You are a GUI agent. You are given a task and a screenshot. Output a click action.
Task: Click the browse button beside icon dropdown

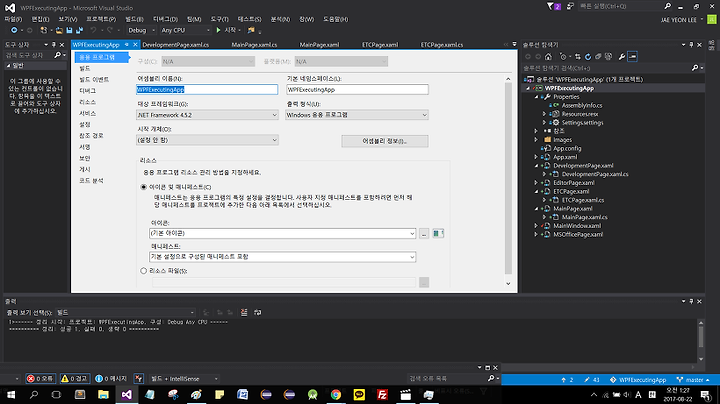(x=424, y=233)
